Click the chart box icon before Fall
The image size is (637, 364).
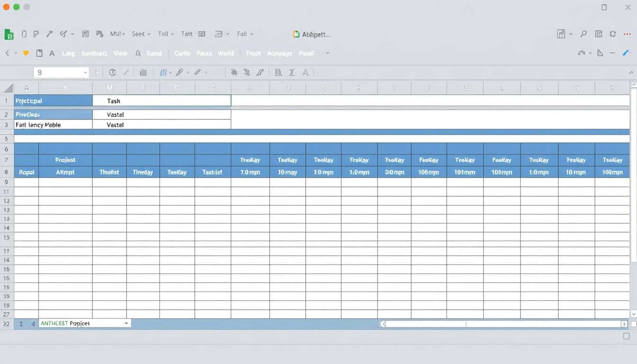(218, 34)
